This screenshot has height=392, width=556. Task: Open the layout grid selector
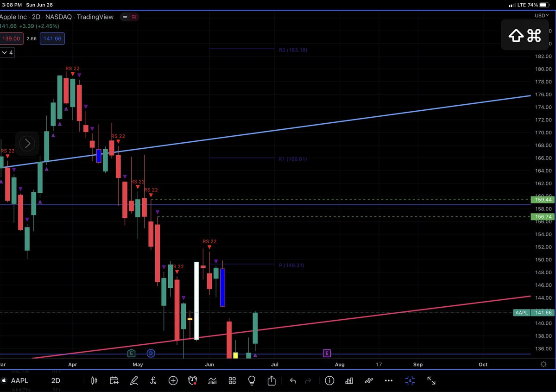[x=232, y=380]
